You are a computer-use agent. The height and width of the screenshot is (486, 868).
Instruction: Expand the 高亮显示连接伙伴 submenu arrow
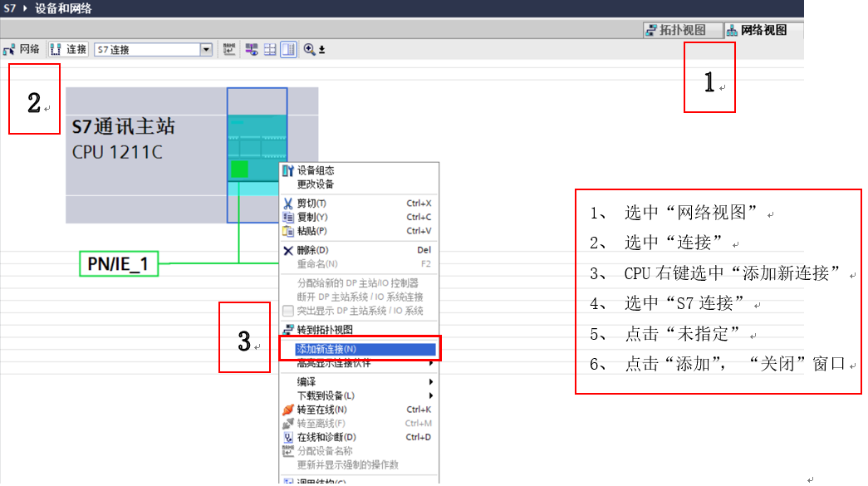[431, 363]
